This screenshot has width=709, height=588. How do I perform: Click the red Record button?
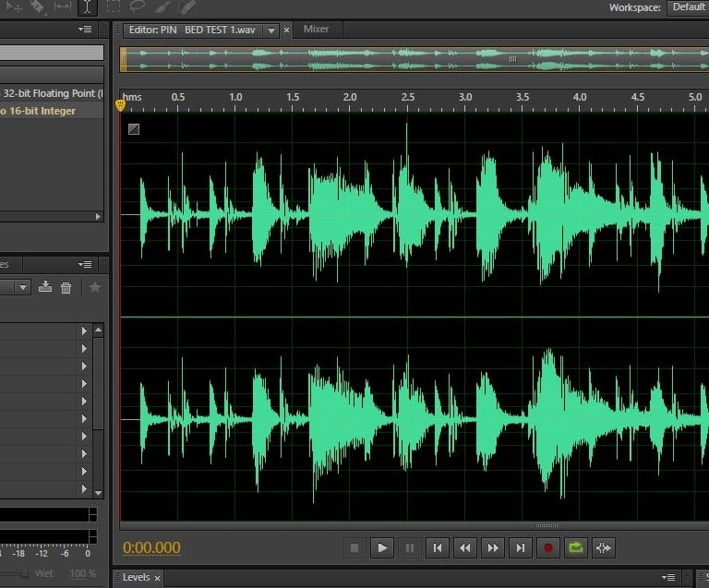click(x=548, y=547)
